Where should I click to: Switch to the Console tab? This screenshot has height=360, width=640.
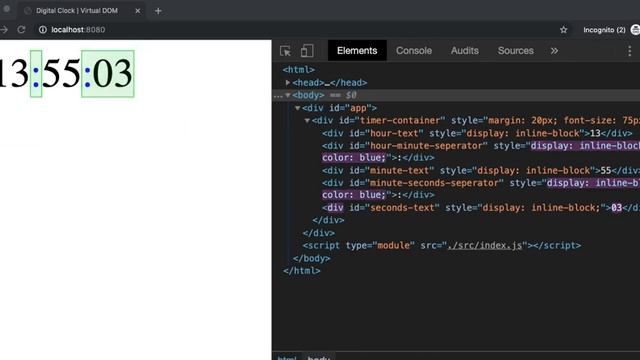[414, 51]
